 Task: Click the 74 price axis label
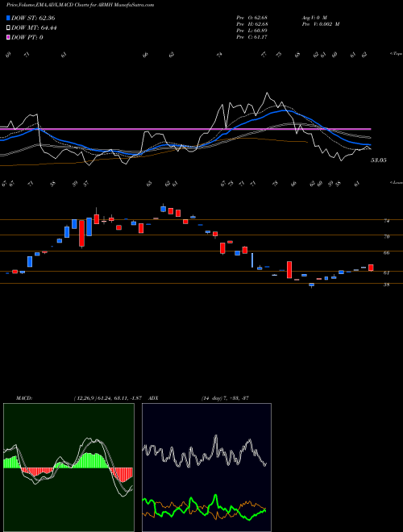[386, 221]
